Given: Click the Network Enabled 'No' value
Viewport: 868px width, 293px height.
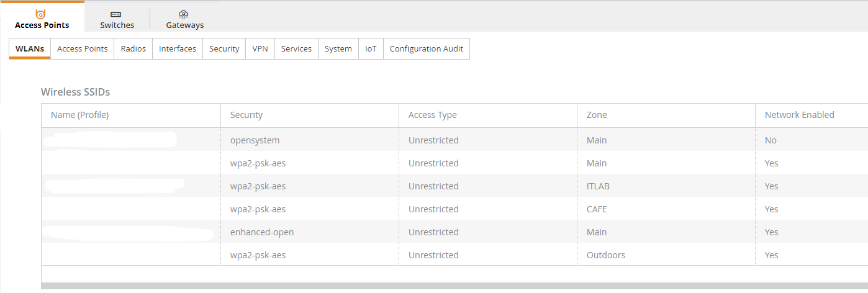Looking at the screenshot, I should pos(771,140).
